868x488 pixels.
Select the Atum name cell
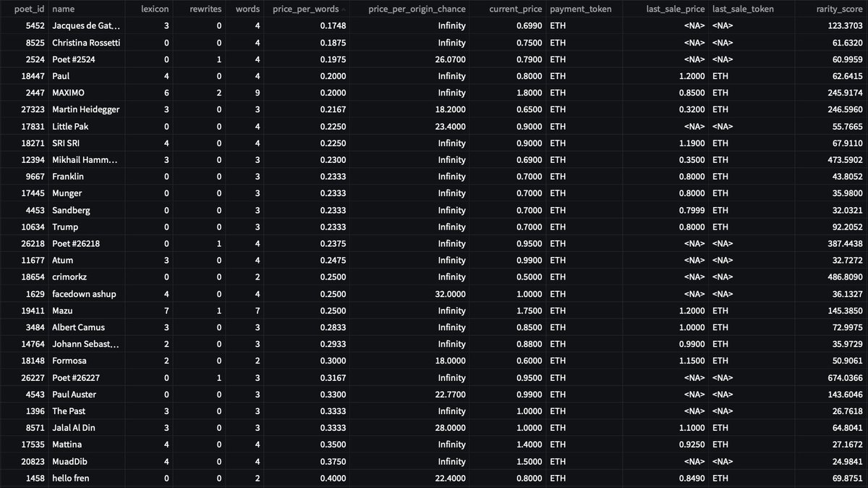click(87, 260)
